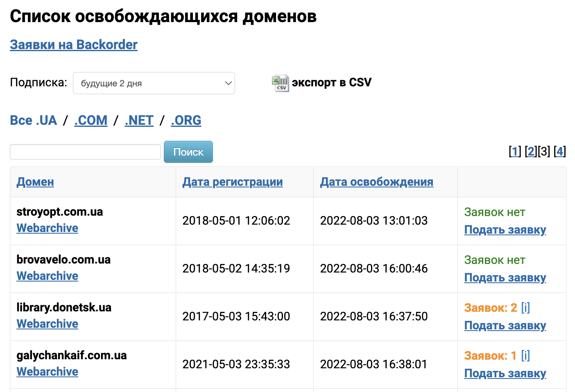Click inside the search input field
This screenshot has height=392, width=575.
85,151
